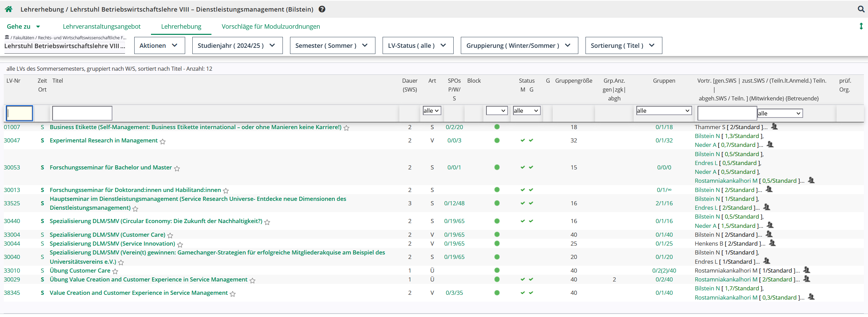Expand the Studienjahr (2024/25) dropdown
This screenshot has height=317, width=868.
(237, 45)
